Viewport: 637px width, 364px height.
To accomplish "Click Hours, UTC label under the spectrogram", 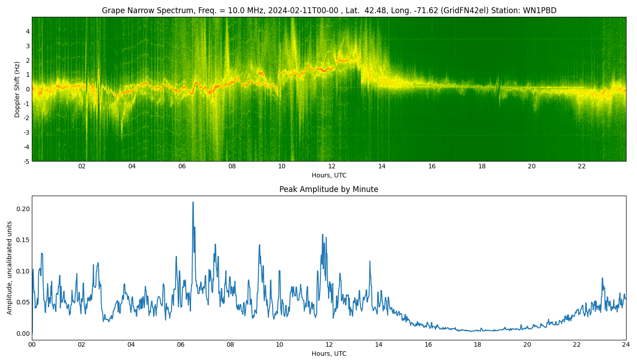I will (329, 175).
